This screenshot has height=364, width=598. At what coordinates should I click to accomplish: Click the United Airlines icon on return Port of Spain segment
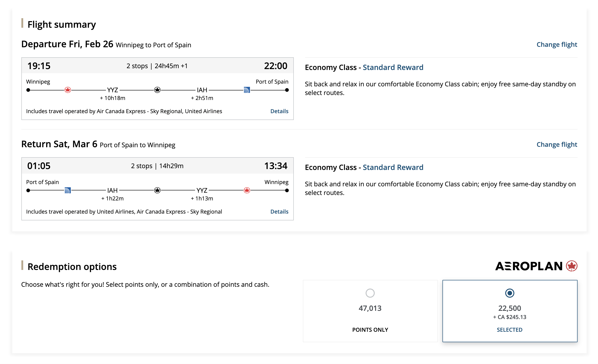point(68,190)
